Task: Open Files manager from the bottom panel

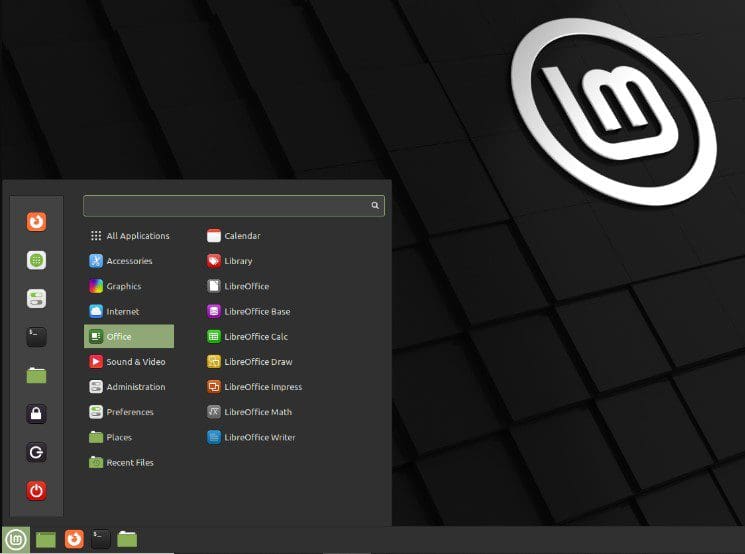Action: click(x=127, y=539)
